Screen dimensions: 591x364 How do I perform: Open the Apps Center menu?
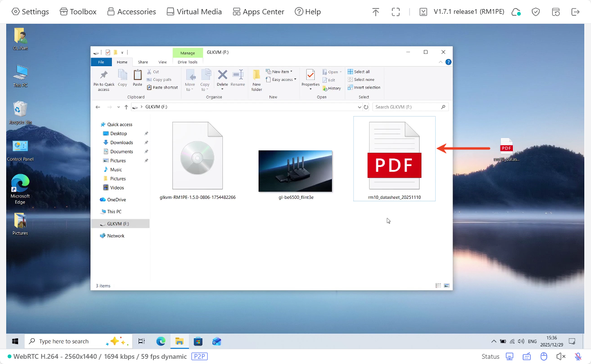[258, 11]
